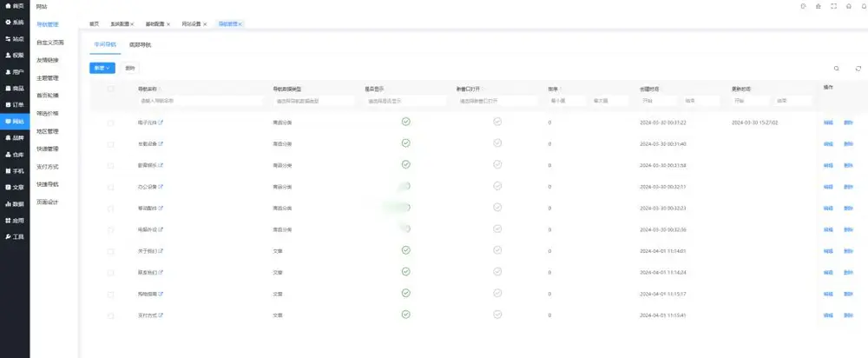Open the 订单 section in sidebar
Viewport: 868px width, 358px height.
coord(15,105)
